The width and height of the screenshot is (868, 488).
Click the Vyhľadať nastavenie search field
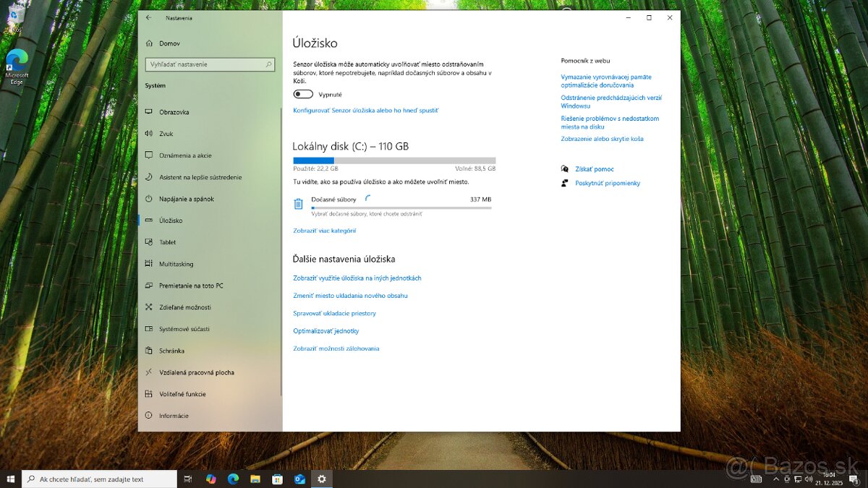click(x=205, y=64)
